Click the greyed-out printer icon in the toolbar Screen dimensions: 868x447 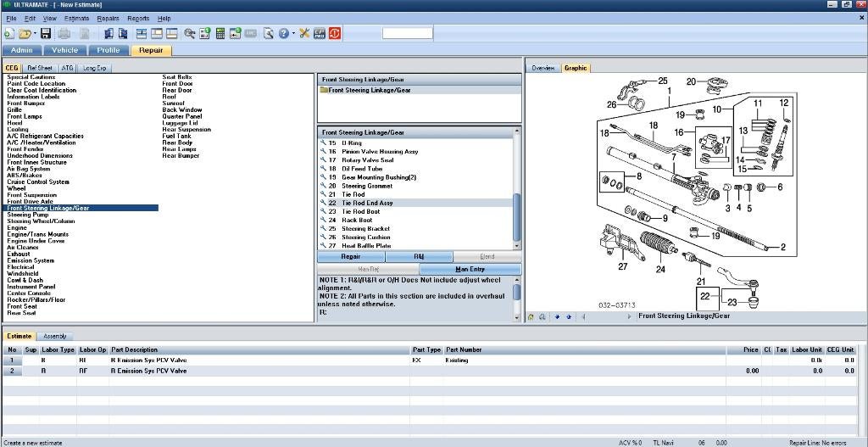click(x=64, y=34)
